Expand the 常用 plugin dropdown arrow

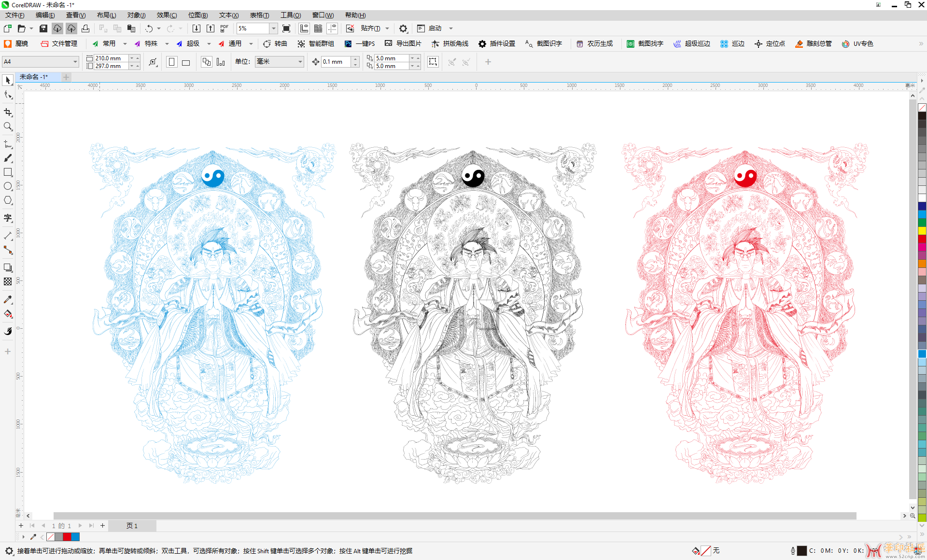tap(125, 44)
